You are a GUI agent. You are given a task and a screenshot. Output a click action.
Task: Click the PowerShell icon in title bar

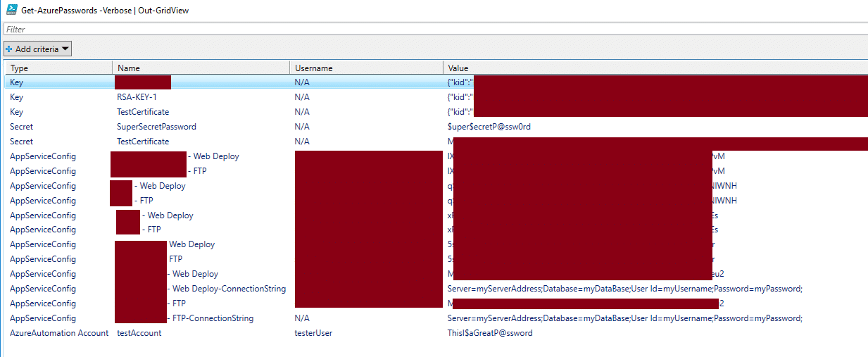[12, 11]
